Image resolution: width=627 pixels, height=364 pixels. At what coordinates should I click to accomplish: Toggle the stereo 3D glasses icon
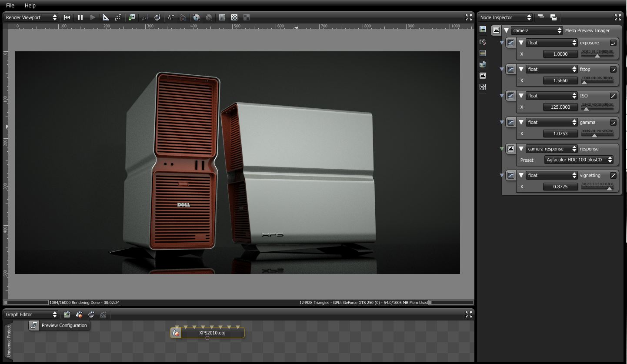[183, 17]
